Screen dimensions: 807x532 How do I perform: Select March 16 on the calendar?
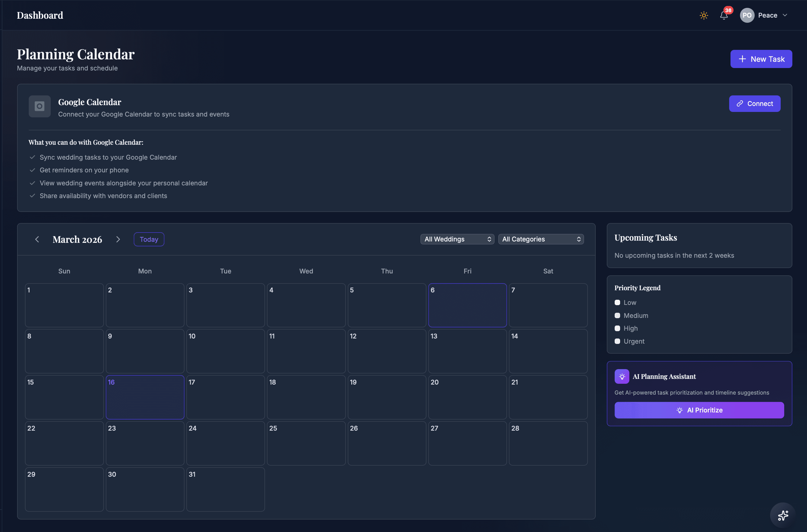click(x=145, y=397)
